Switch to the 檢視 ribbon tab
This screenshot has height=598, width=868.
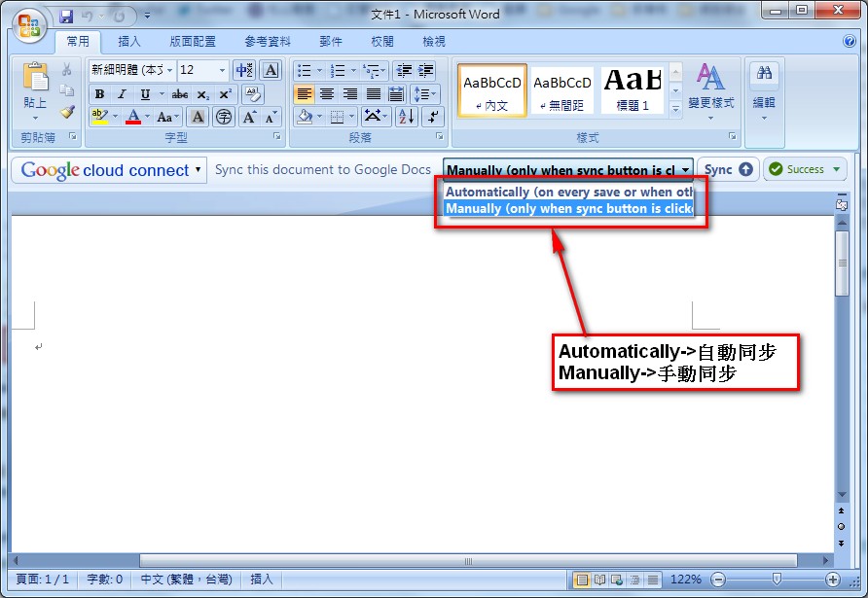[x=433, y=41]
